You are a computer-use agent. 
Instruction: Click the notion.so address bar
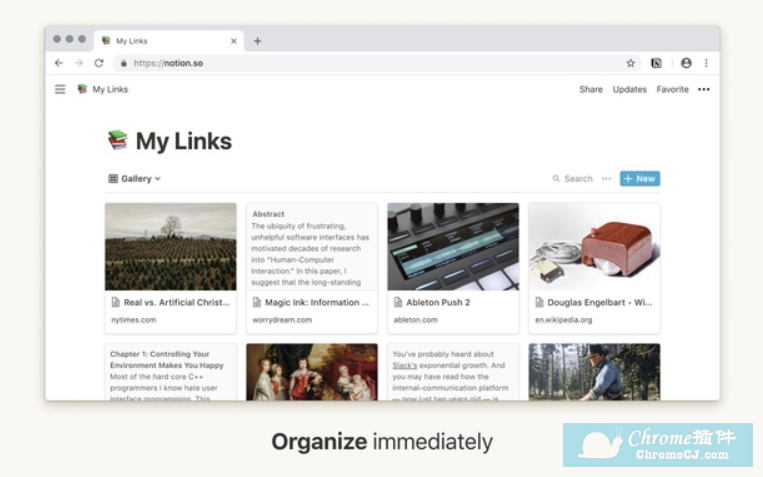(300, 63)
